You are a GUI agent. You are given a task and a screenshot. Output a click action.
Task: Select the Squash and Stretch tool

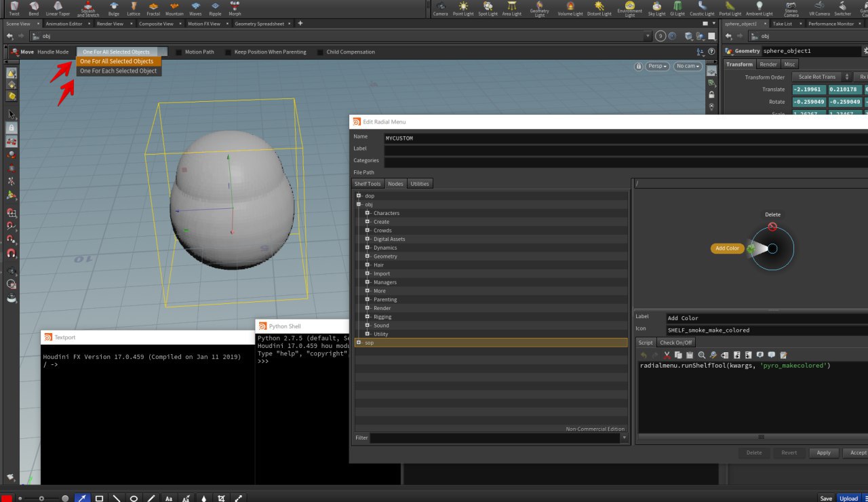point(87,8)
